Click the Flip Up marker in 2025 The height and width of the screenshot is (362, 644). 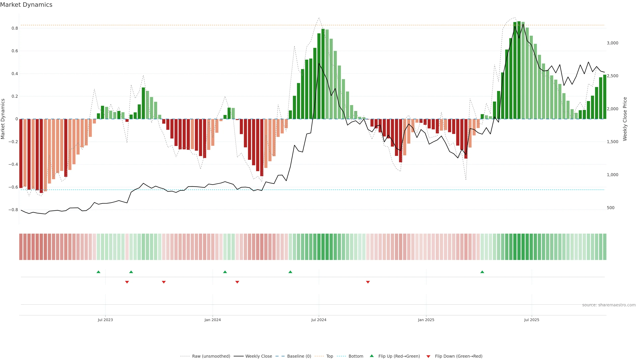(482, 272)
